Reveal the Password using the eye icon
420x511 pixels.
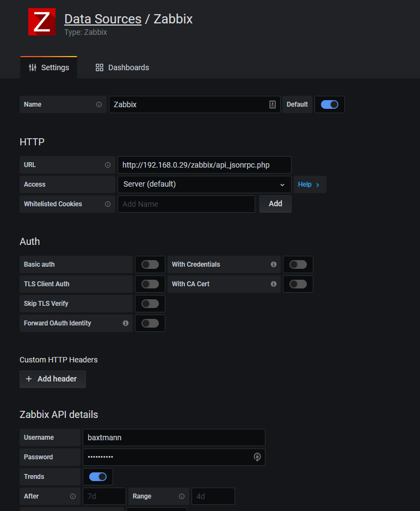[x=257, y=457]
